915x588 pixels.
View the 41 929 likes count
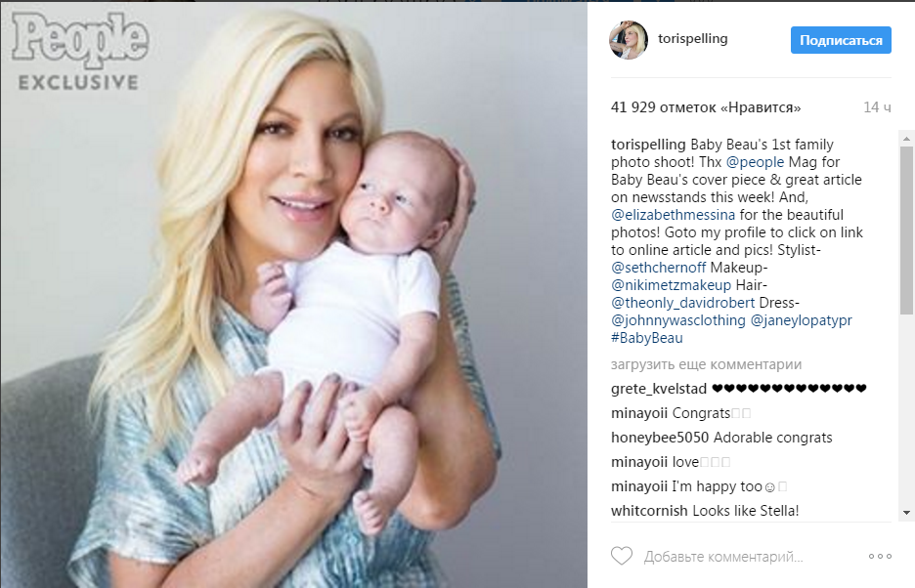tap(706, 107)
